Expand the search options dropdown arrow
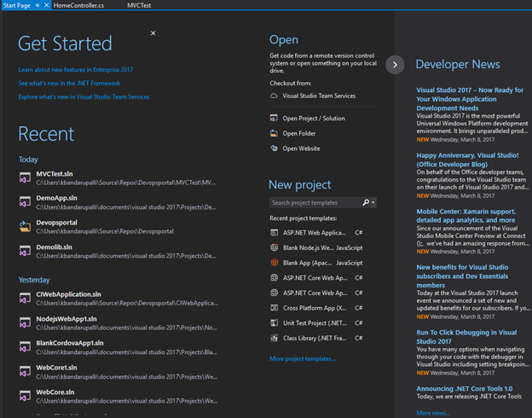Screen dimensions: 532x418 [x=373, y=202]
